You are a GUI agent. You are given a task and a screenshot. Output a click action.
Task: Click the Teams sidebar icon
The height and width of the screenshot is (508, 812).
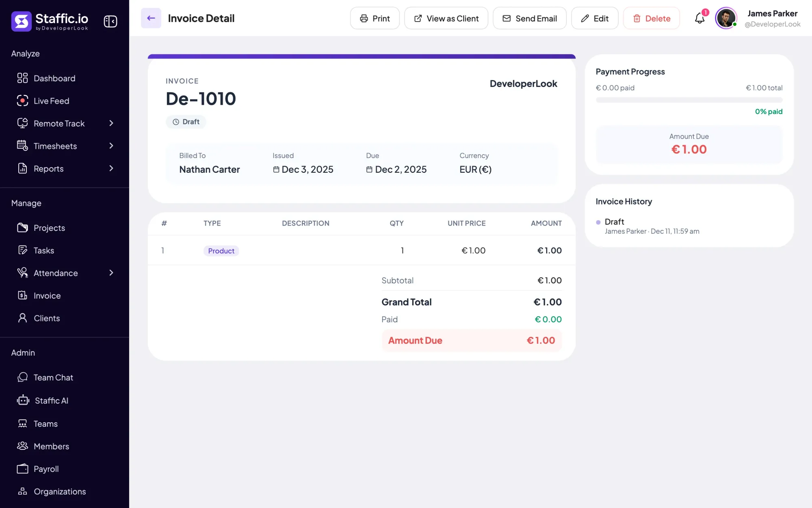click(x=23, y=423)
